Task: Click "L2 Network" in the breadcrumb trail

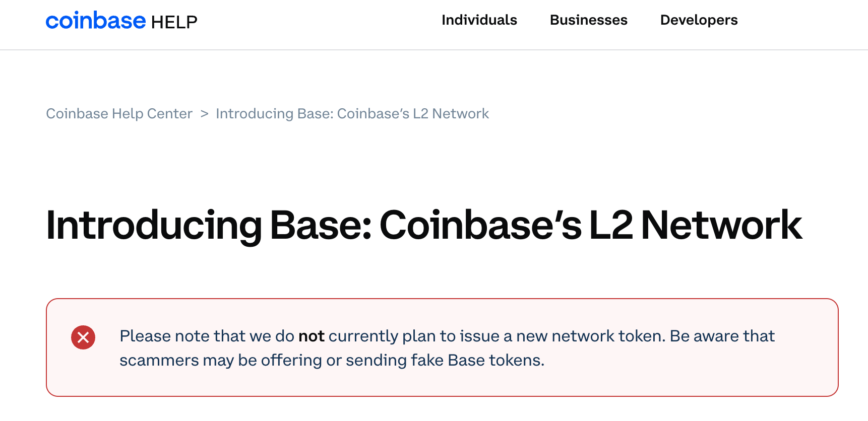Action: [451, 114]
